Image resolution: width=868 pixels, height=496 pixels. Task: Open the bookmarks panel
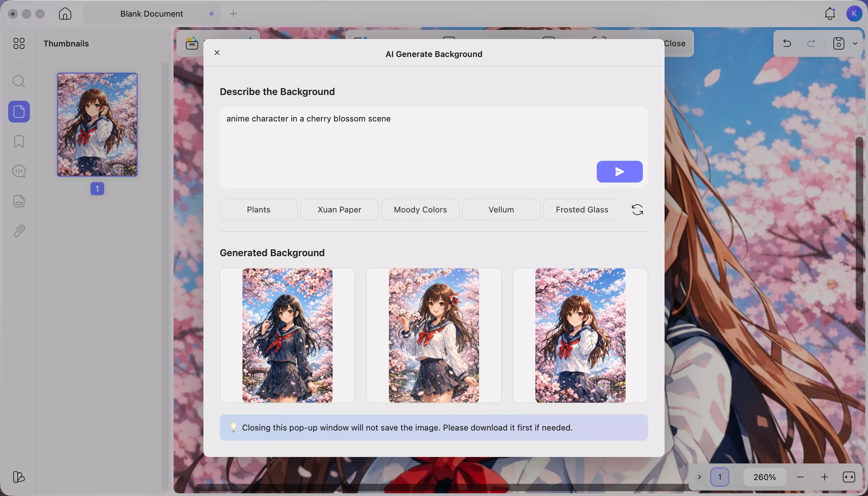click(x=19, y=141)
